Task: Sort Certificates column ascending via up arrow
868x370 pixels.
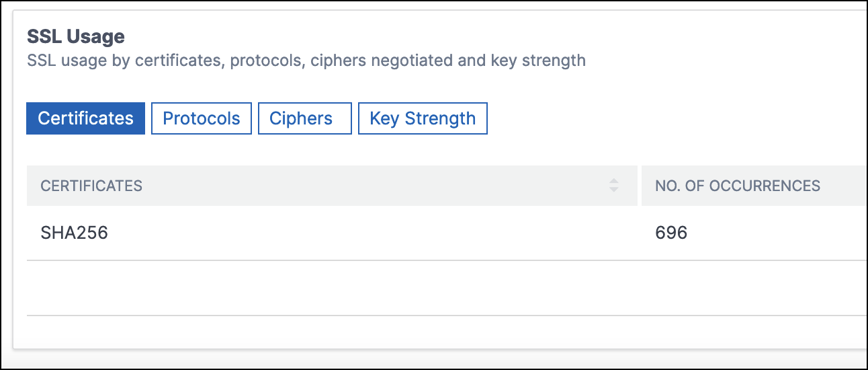Action: (x=613, y=181)
